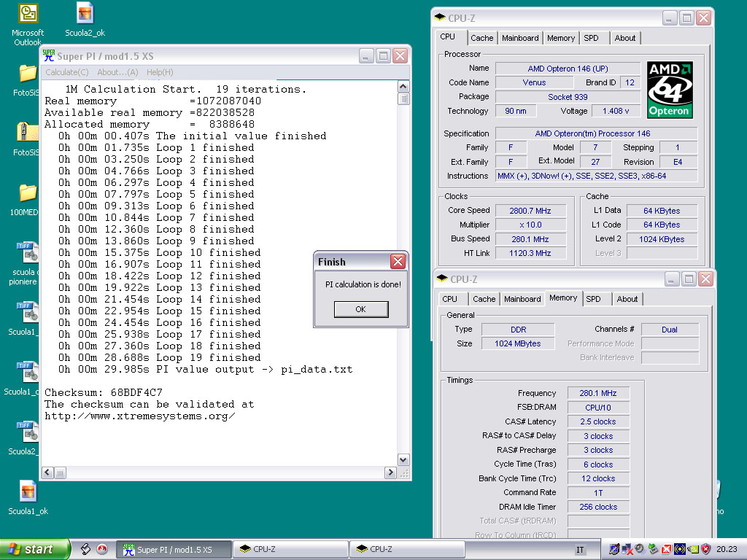Image resolution: width=747 pixels, height=560 pixels.
Task: Click the Voltage 1.408 v value
Action: click(x=616, y=111)
